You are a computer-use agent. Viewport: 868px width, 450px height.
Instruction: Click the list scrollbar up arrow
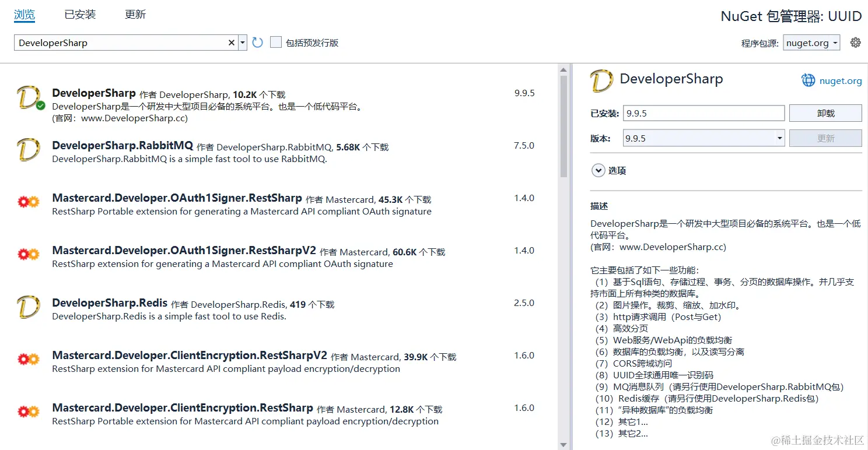pyautogui.click(x=563, y=71)
